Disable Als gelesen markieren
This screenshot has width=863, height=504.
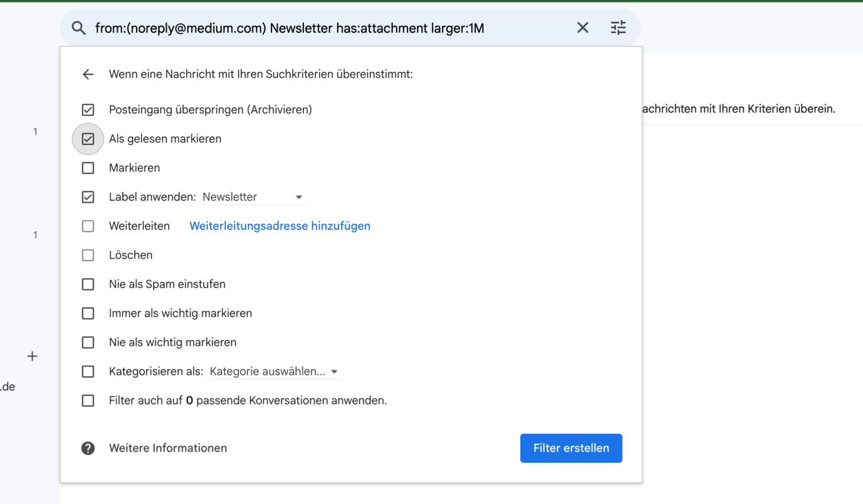[x=88, y=139]
